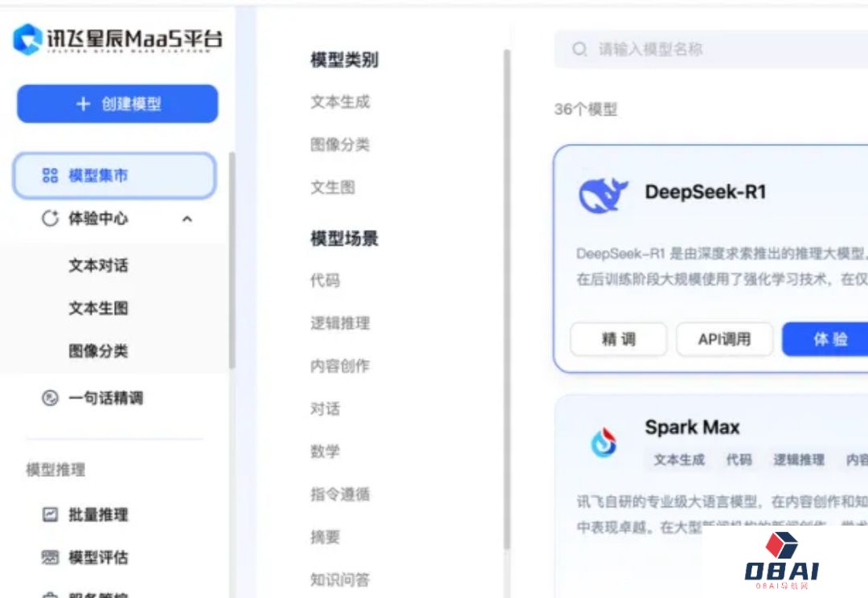Image resolution: width=868 pixels, height=598 pixels.
Task: Open the 一句话精调 menu item
Action: pos(105,398)
